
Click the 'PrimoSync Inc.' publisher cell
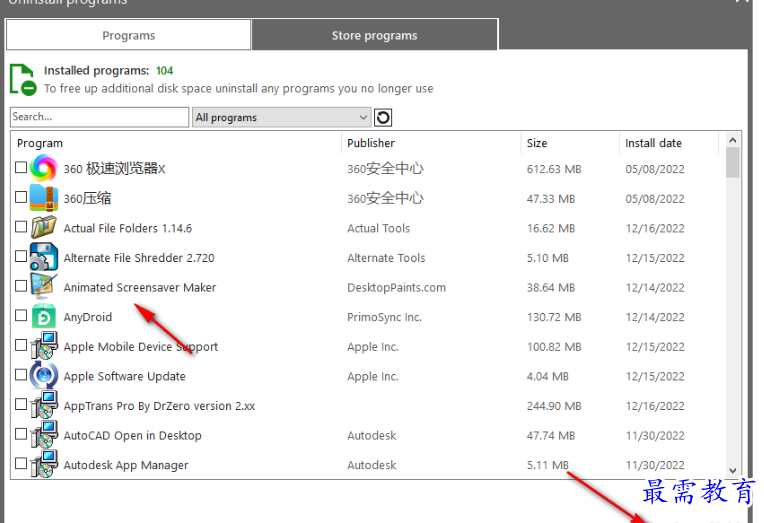pos(384,317)
